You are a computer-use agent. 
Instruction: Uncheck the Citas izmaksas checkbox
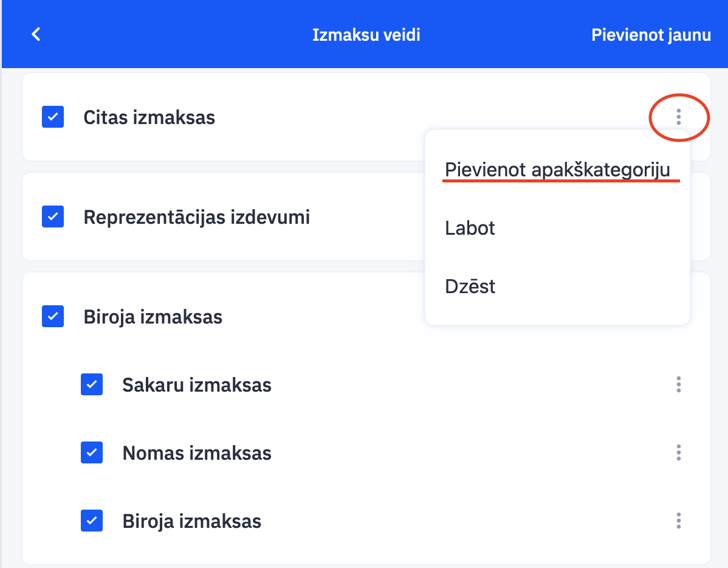pyautogui.click(x=53, y=117)
